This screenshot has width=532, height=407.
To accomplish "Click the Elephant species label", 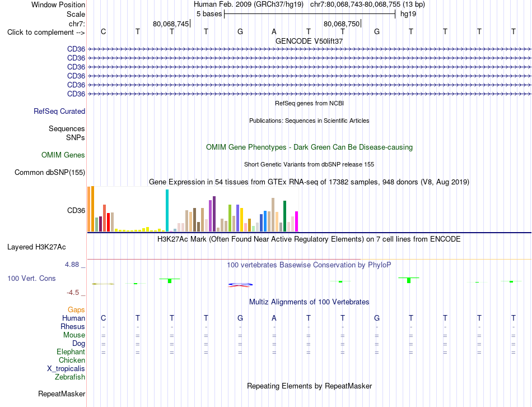I will coord(71,351).
